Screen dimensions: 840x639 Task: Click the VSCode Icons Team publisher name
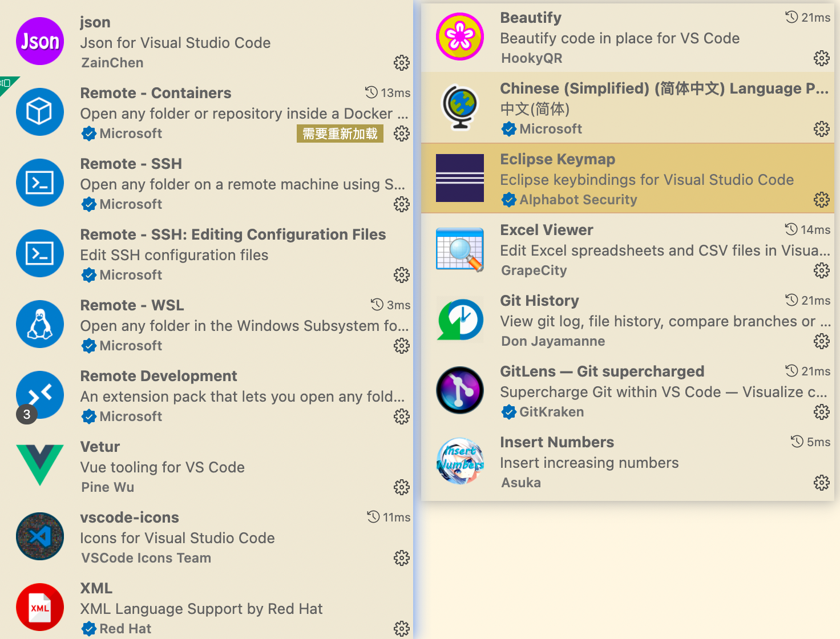(146, 558)
